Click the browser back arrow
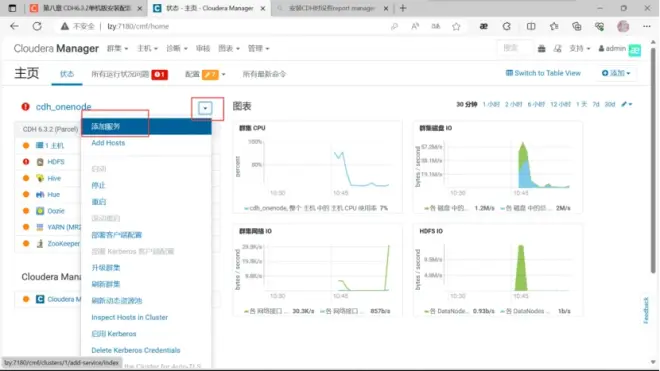660x371 pixels. point(14,26)
